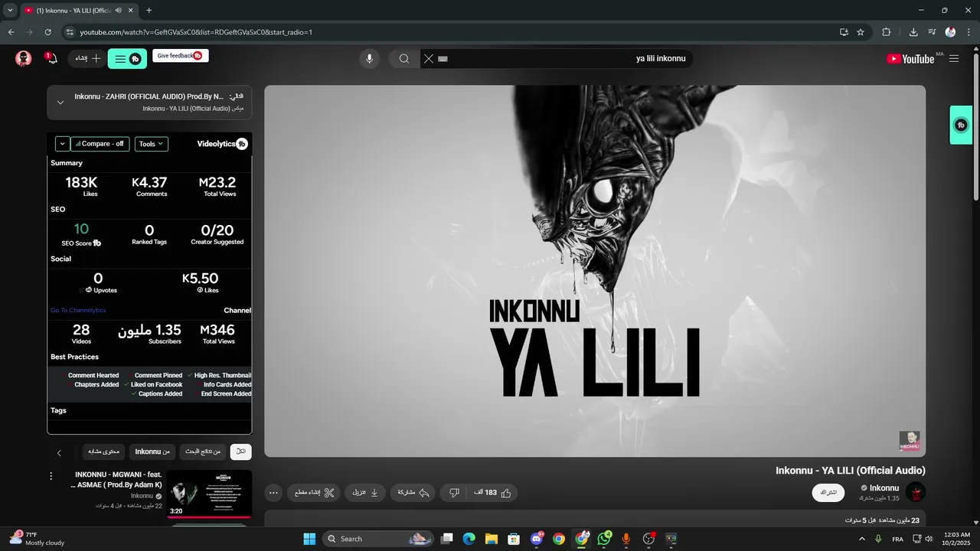This screenshot has width=980, height=551.
Task: Click the main YA LILI video player
Action: [x=595, y=271]
